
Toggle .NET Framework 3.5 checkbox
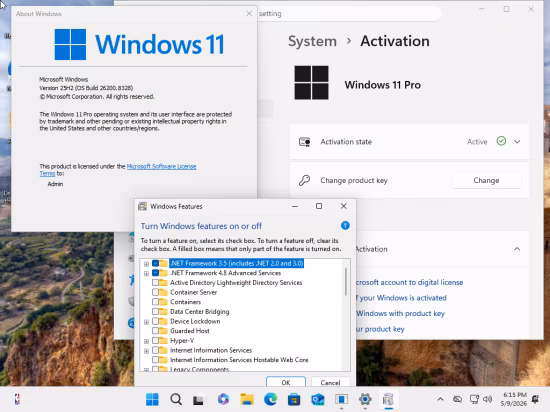[x=155, y=263]
